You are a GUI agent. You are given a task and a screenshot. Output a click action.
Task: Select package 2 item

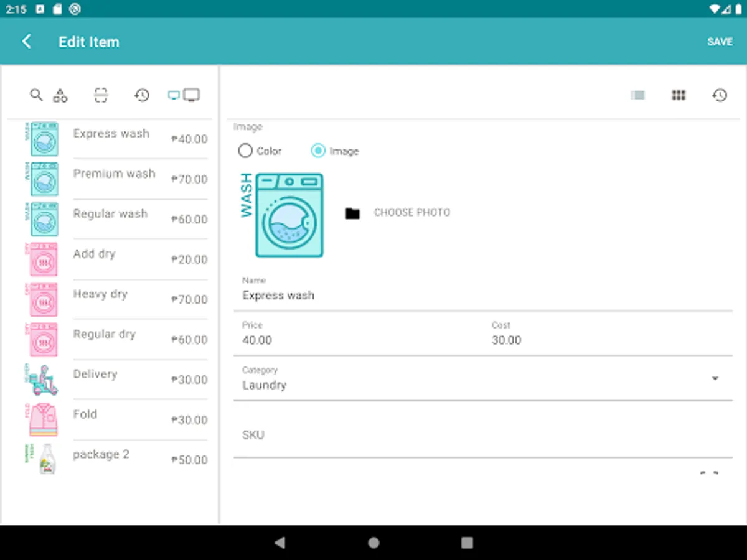(115, 460)
